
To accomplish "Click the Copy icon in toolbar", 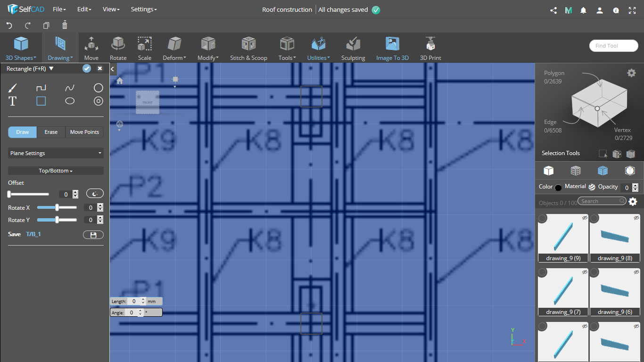I will 46,25.
